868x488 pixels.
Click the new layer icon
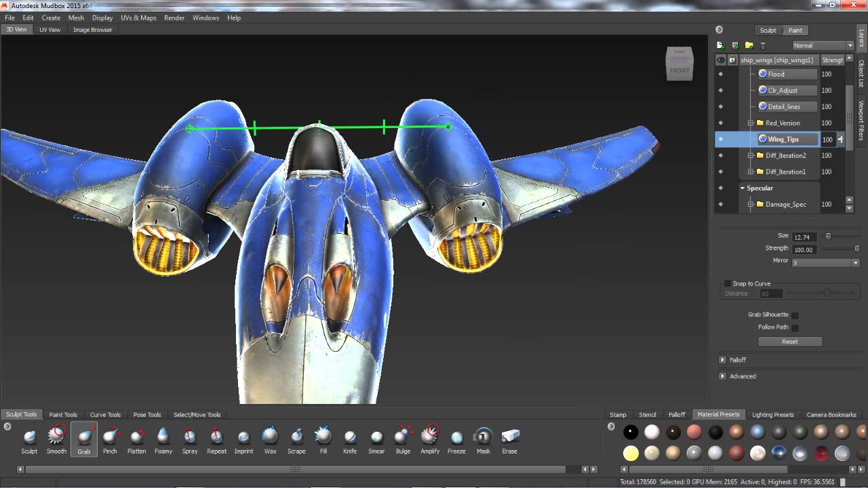point(721,45)
